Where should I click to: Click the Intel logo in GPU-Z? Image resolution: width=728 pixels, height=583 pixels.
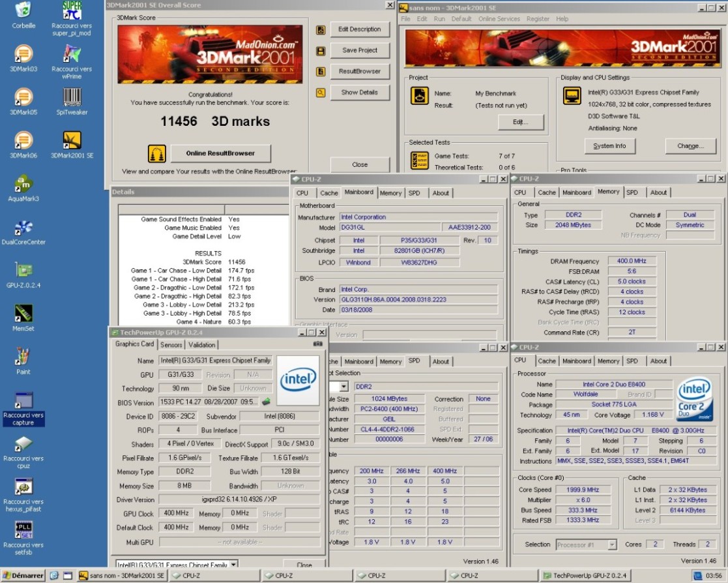298,380
